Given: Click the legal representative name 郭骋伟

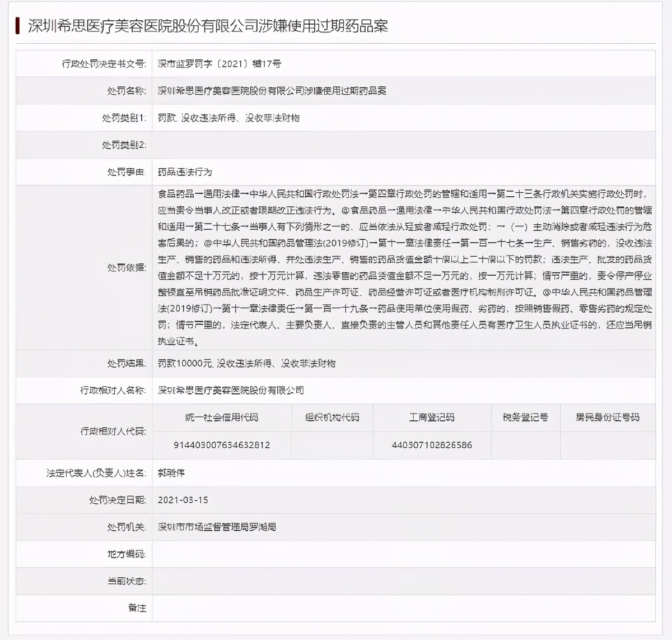Looking at the screenshot, I should pos(174,472).
